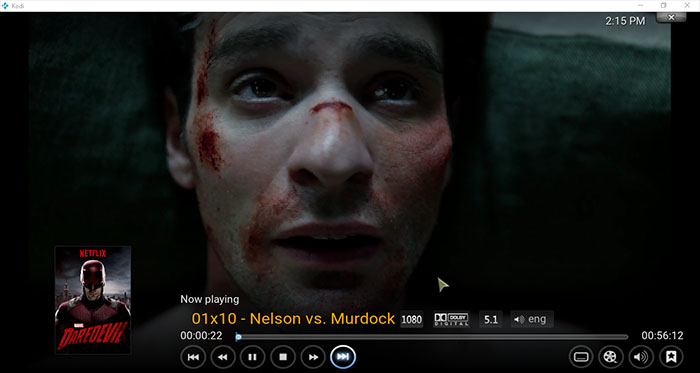
Task: Click the Daredevil poster thumbnail
Action: pos(93,300)
